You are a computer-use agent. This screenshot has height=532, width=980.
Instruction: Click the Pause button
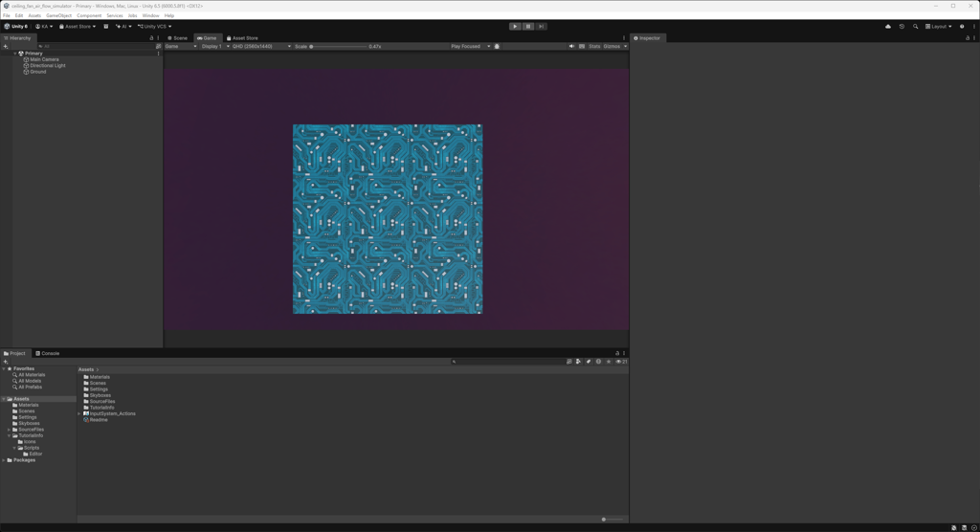528,26
